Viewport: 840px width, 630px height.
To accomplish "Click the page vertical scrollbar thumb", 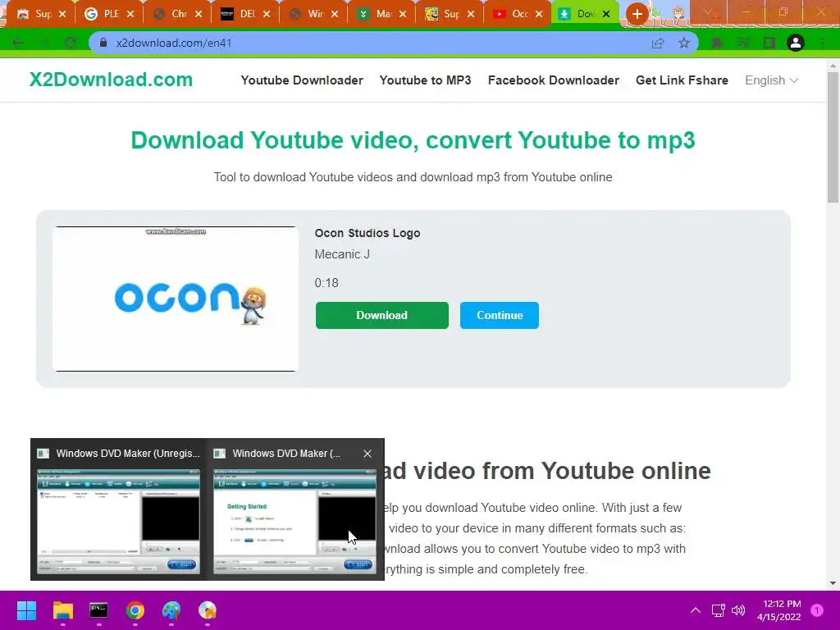I will [833, 137].
